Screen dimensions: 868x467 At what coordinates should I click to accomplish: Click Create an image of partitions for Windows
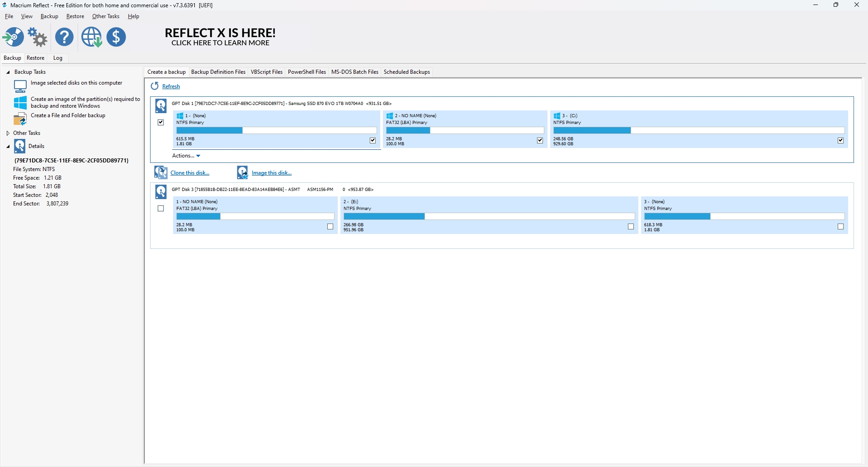85,103
